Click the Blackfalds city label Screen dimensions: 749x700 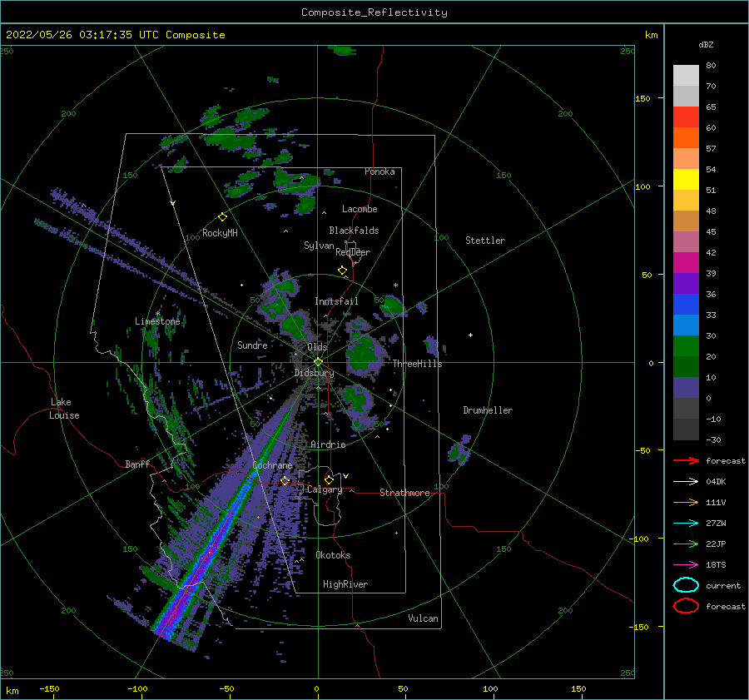pyautogui.click(x=354, y=231)
